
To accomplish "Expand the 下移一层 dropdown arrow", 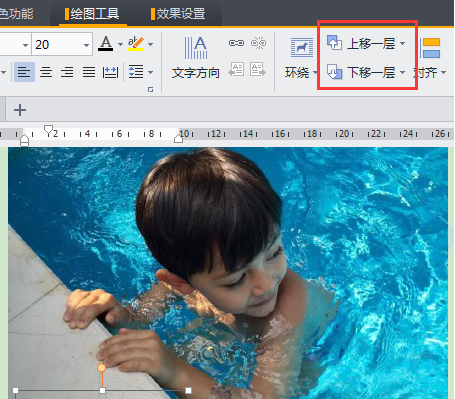I will (402, 72).
